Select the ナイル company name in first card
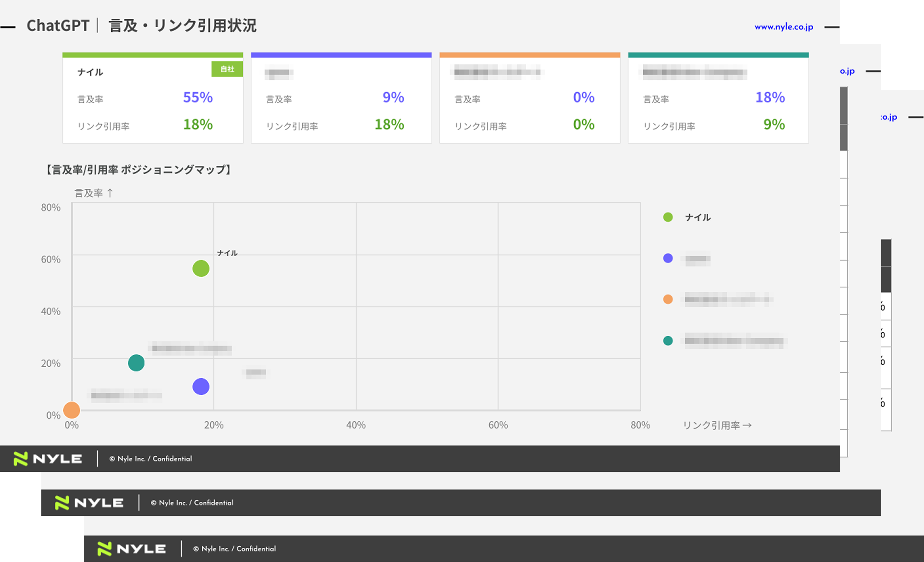 point(90,72)
